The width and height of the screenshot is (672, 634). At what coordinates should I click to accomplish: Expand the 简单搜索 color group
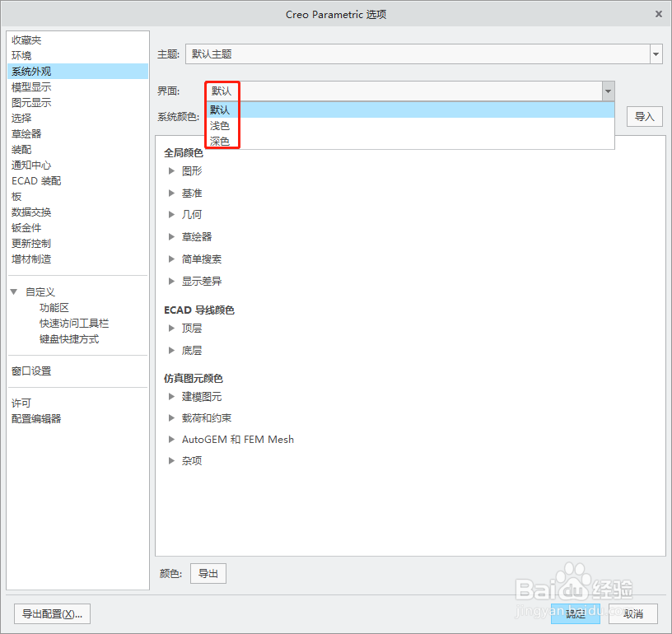coord(171,259)
